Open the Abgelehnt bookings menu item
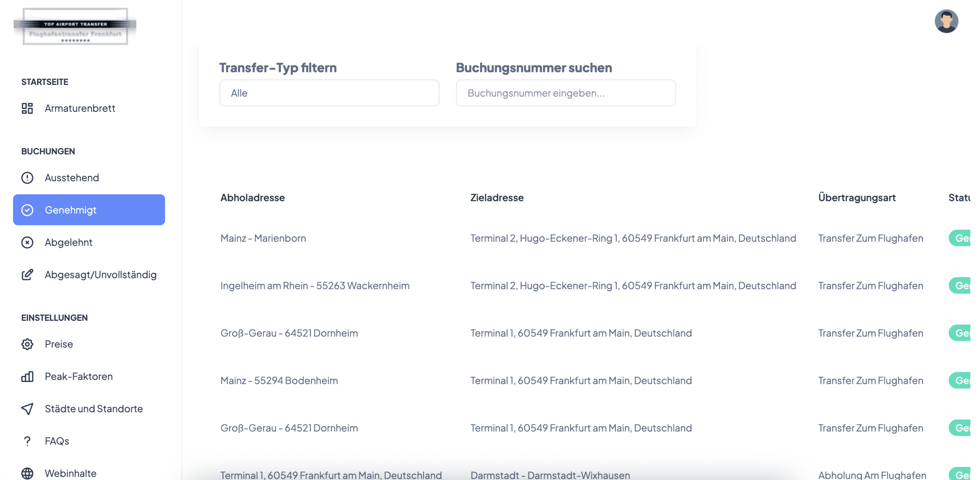 [x=69, y=242]
